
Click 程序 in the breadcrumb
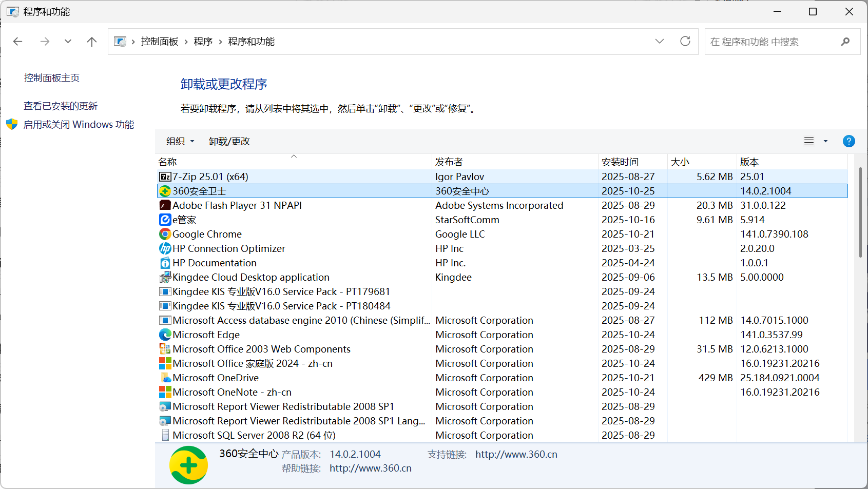click(203, 42)
